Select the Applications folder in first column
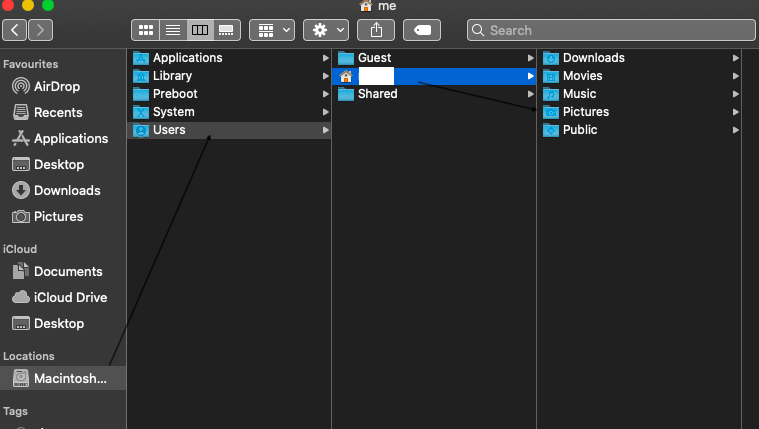Screen dimensions: 759x429 click(229, 58)
